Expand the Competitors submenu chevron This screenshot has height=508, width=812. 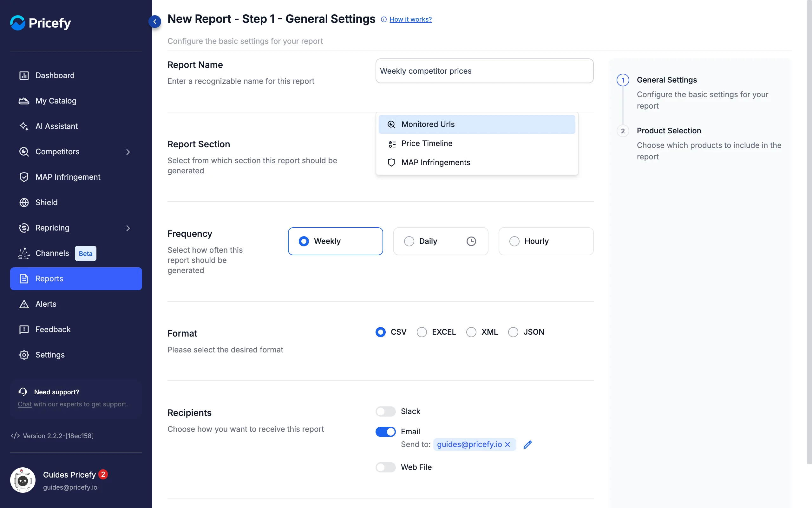(128, 152)
